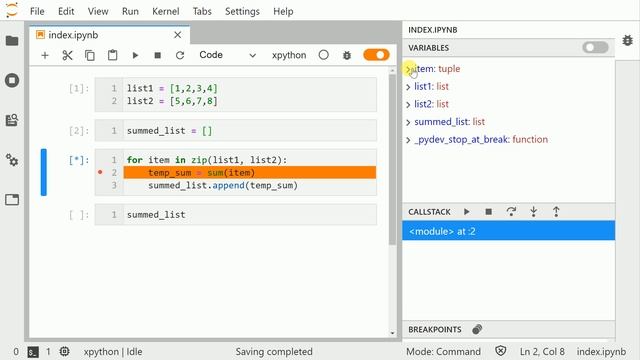Click the kernel status circle indicator
The width and height of the screenshot is (640, 360).
pos(324,55)
